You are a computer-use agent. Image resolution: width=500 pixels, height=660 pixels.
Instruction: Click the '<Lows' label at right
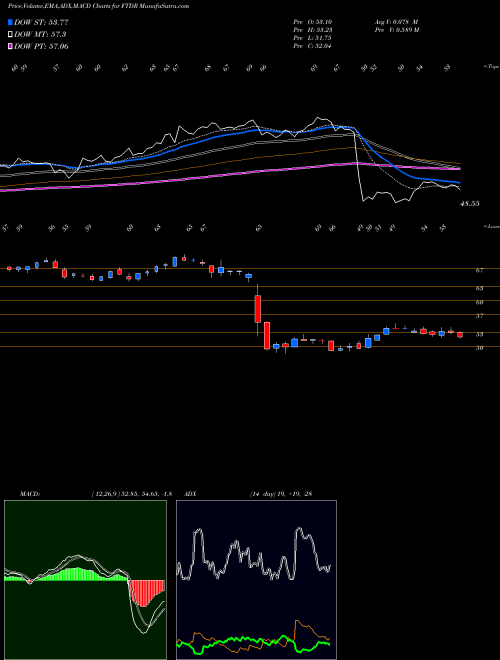pos(491,226)
